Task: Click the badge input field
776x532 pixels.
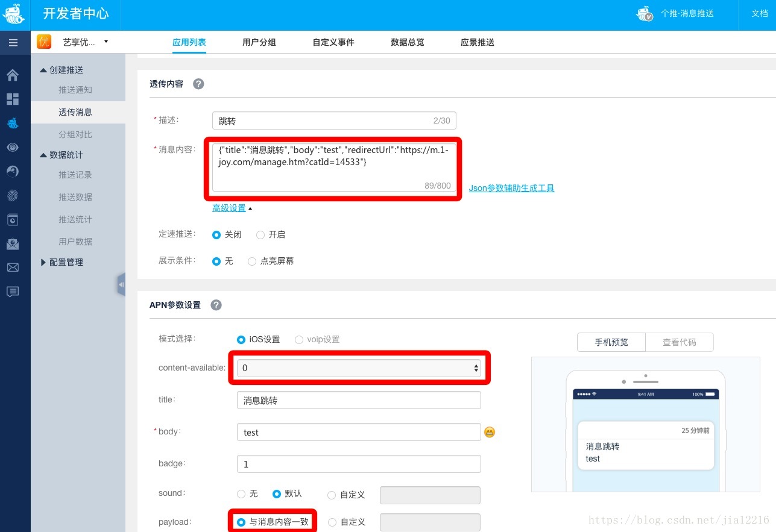Action: click(359, 464)
